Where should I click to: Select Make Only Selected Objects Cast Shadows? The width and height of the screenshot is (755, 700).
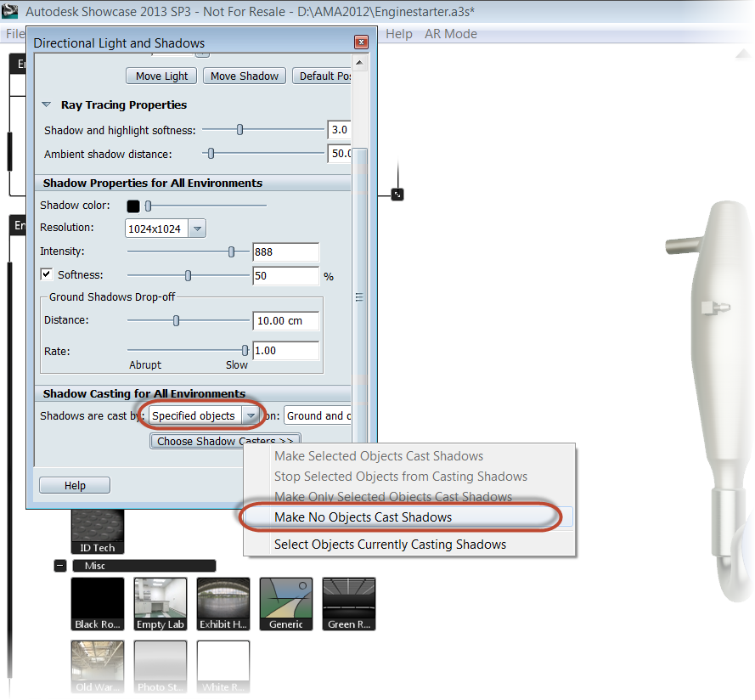(393, 496)
